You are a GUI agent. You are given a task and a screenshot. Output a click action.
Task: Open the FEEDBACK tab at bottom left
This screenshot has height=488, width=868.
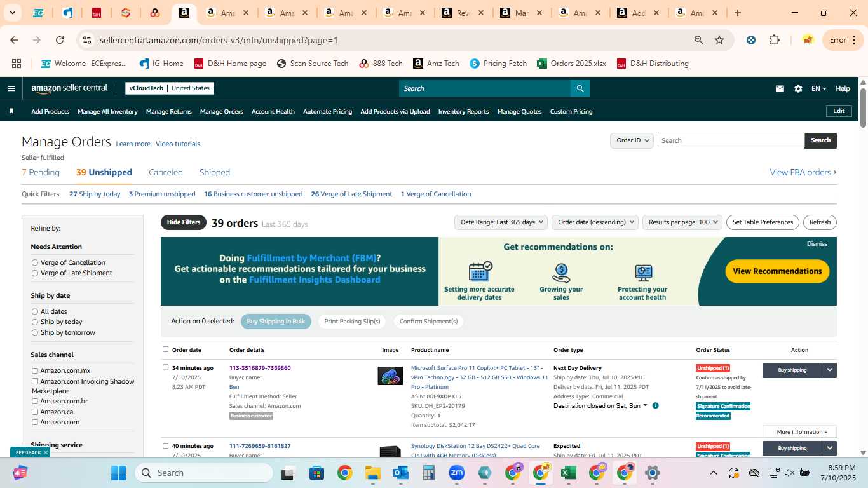[30, 452]
